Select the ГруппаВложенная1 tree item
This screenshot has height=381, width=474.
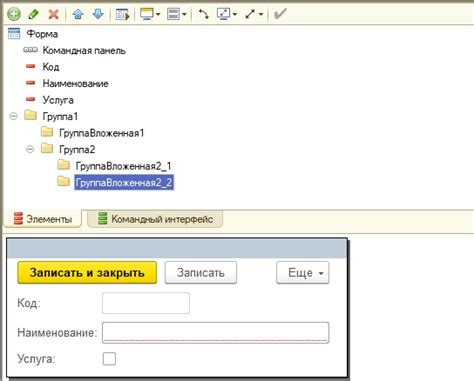tap(101, 133)
